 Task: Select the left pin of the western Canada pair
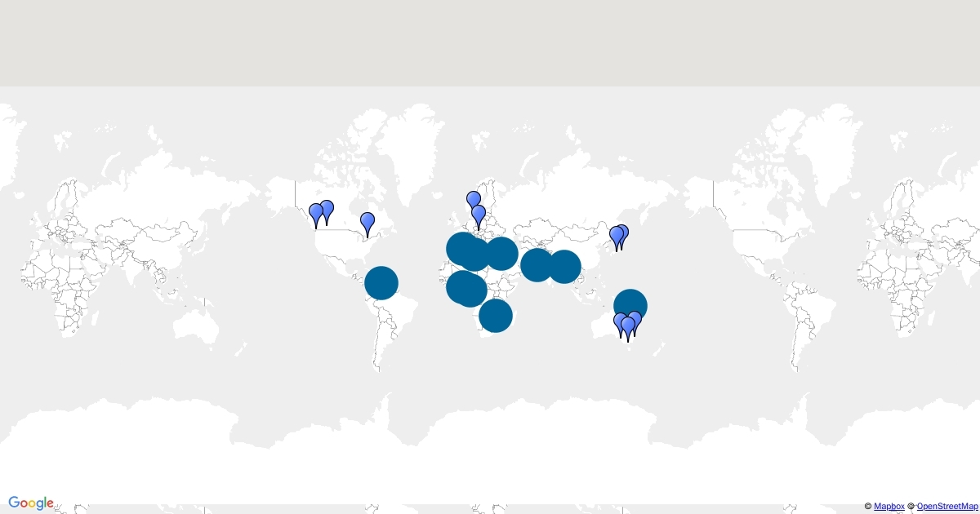[x=316, y=213]
